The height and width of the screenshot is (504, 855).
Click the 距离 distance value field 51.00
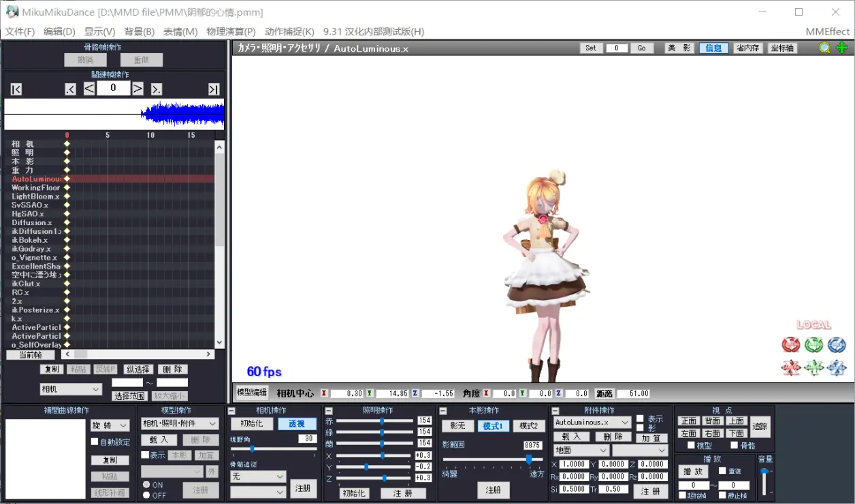point(633,393)
